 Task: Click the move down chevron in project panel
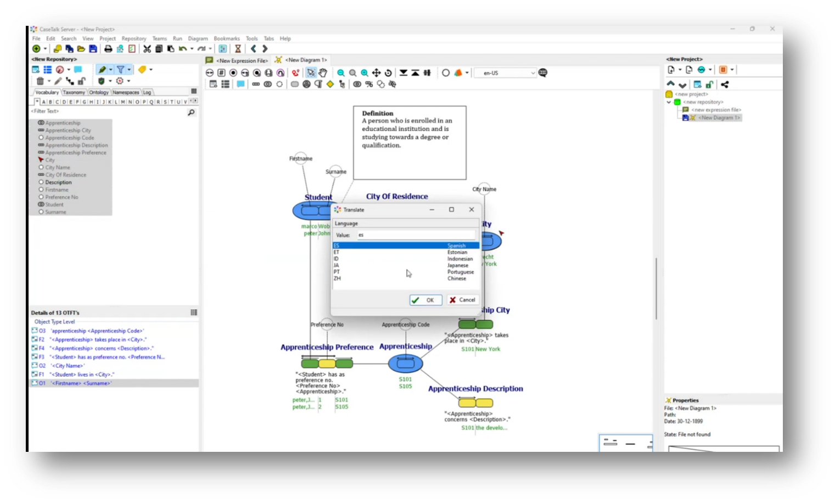pos(682,85)
